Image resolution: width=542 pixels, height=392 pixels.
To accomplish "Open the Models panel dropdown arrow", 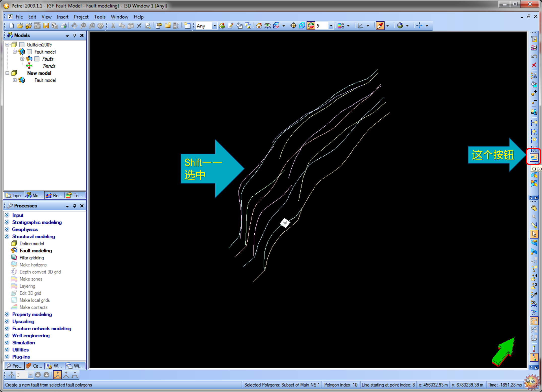I will (67, 36).
